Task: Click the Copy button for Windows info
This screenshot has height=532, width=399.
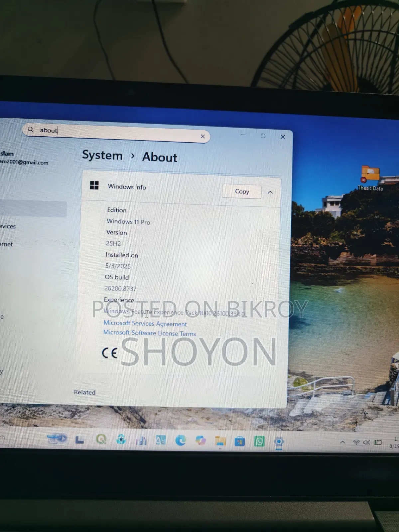Action: pos(242,191)
